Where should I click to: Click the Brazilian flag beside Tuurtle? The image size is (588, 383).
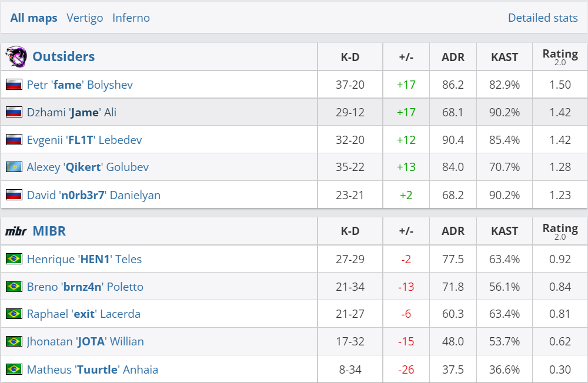click(x=14, y=369)
